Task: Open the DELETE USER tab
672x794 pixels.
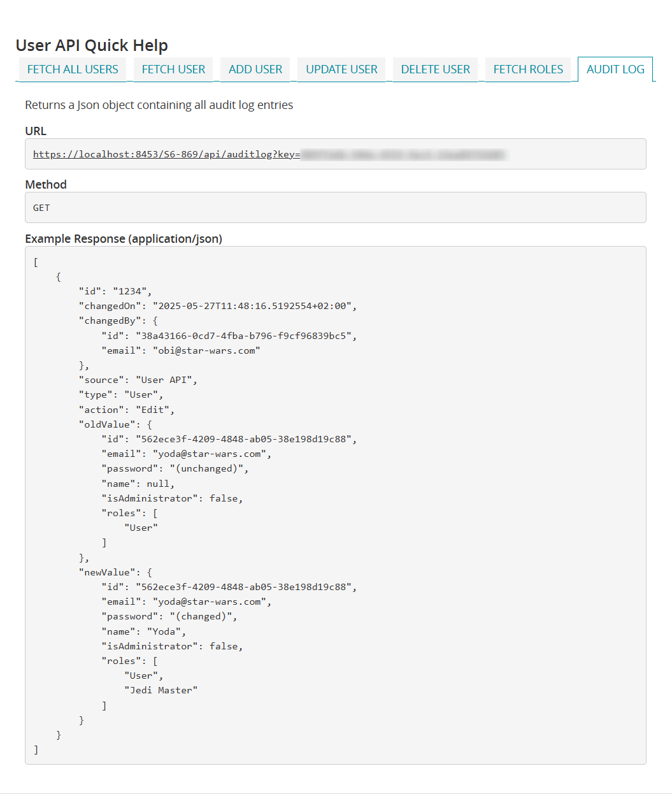Action: [435, 69]
